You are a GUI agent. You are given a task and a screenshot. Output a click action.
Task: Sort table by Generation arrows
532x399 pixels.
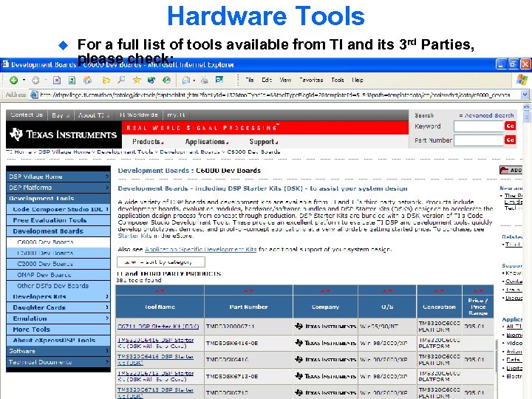pyautogui.click(x=439, y=291)
